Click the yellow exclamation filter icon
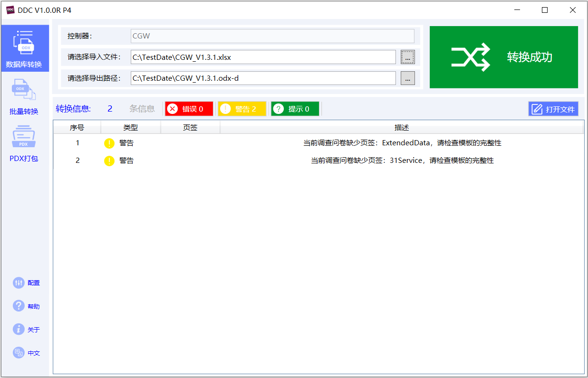The height and width of the screenshot is (378, 588). point(226,109)
